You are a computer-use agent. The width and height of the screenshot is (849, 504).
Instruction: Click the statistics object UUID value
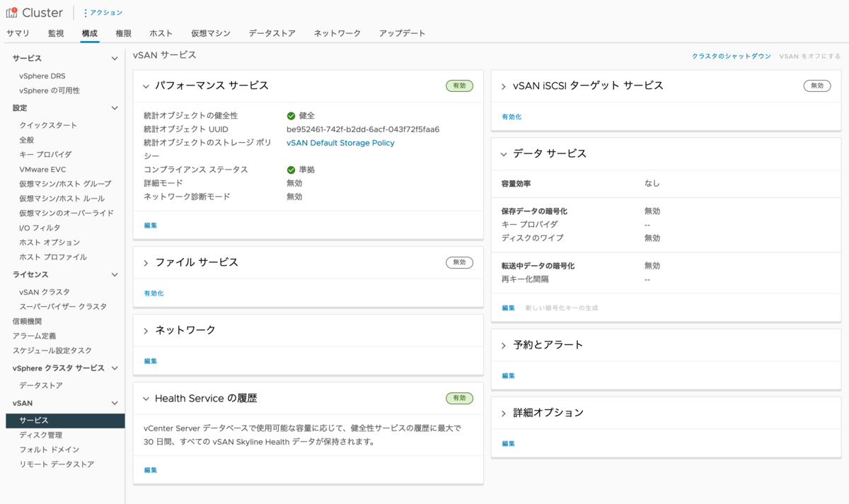pyautogui.click(x=363, y=129)
